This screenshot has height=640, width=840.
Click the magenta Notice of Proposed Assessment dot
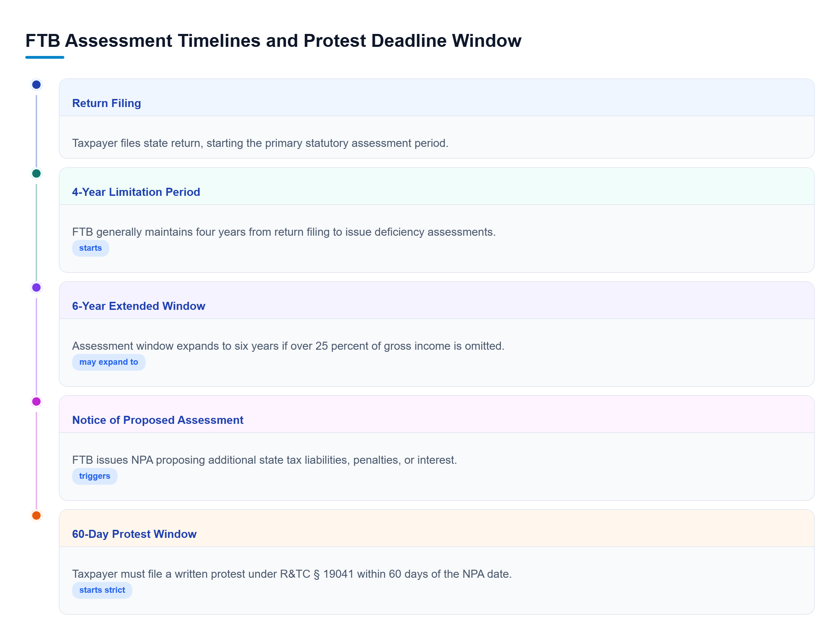click(36, 401)
